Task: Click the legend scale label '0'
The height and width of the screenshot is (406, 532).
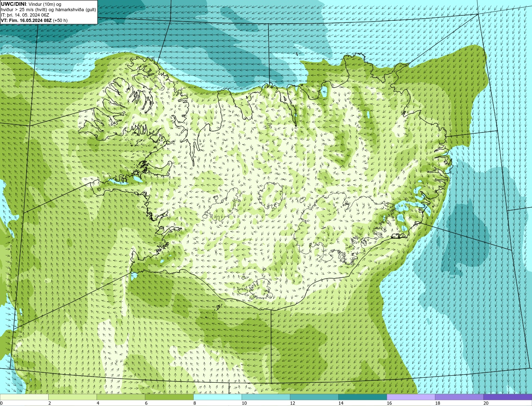Action: [x=1, y=403]
